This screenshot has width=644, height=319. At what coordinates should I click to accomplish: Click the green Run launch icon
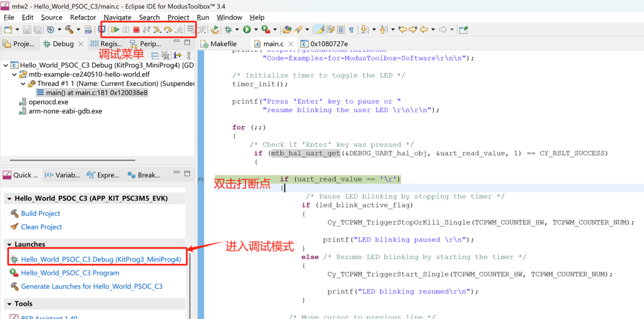point(247,30)
